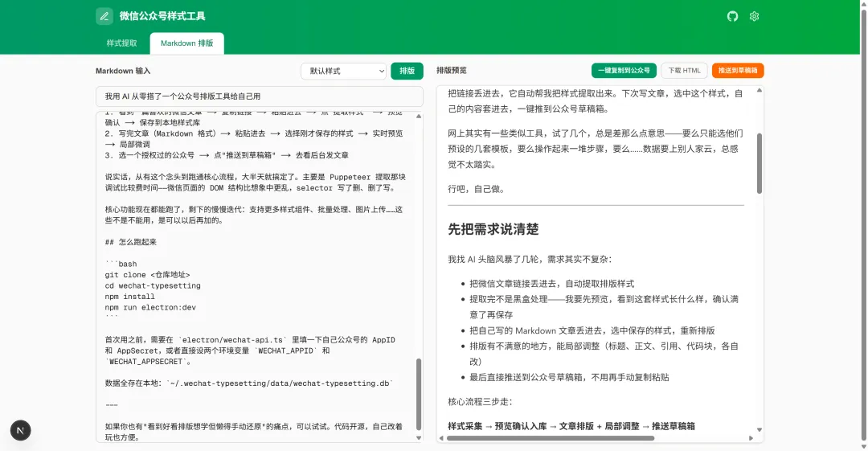Focus the article title input field

(260, 96)
